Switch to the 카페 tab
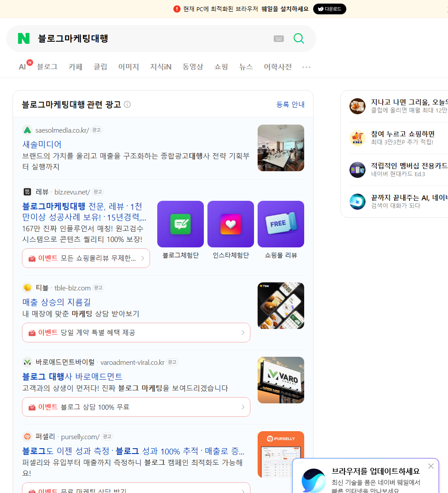448x493 pixels. (x=75, y=67)
